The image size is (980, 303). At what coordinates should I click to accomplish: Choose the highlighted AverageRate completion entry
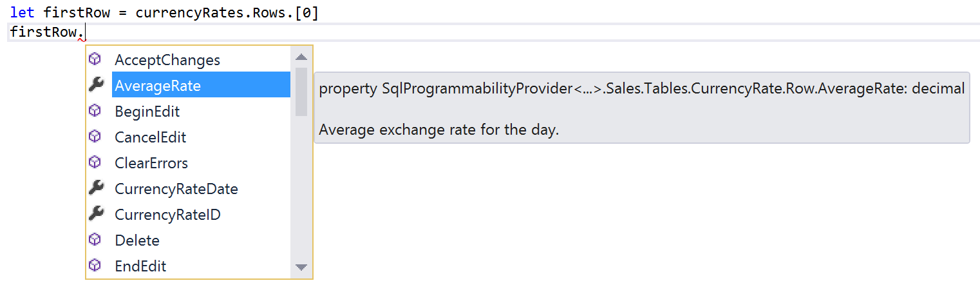tap(158, 86)
